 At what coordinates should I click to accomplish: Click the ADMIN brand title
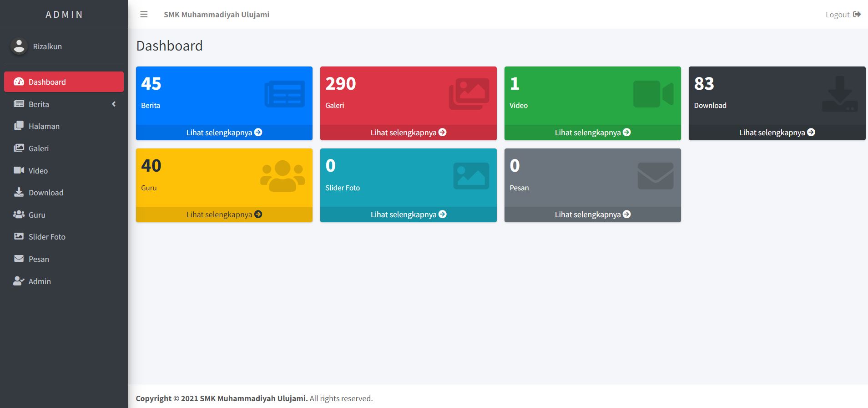coord(64,15)
